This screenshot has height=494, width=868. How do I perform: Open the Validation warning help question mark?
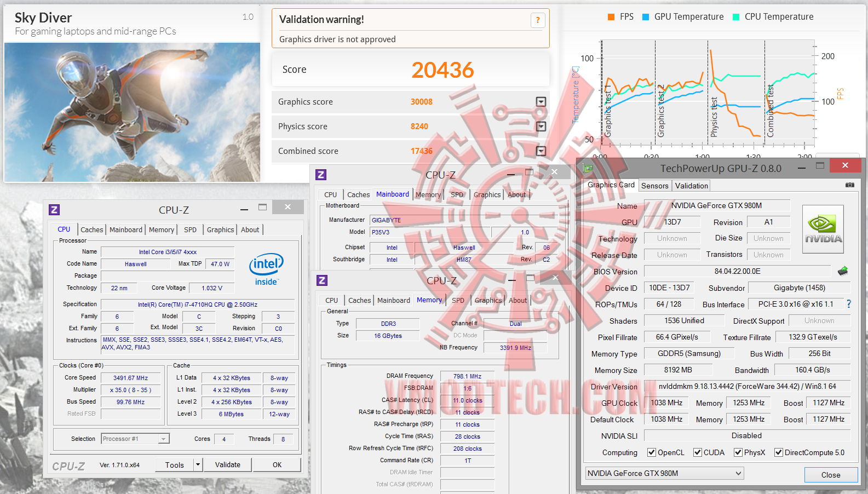click(x=538, y=20)
